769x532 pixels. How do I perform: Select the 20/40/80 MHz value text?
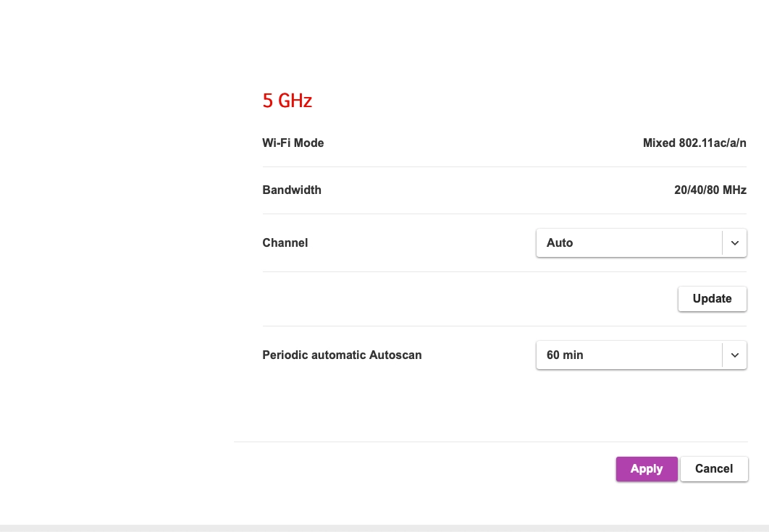pos(710,190)
